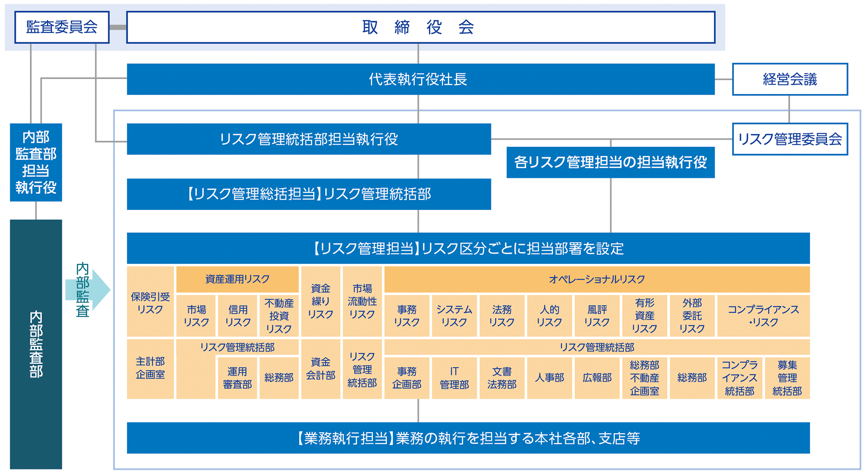Click the リスク管理委員会 box
868x473 pixels.
(x=789, y=139)
